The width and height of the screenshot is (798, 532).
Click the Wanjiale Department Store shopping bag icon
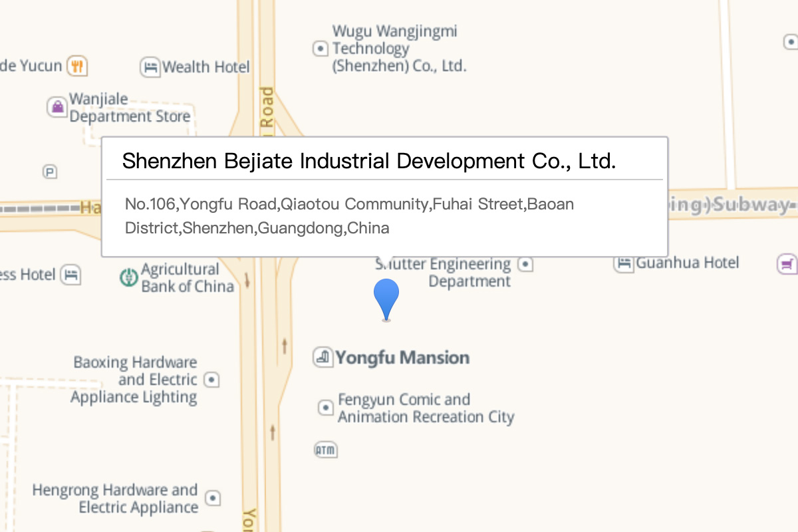[x=57, y=106]
